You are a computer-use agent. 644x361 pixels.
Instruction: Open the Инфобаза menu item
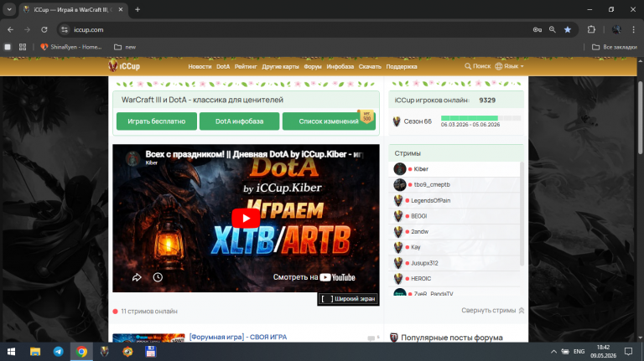[x=340, y=66]
